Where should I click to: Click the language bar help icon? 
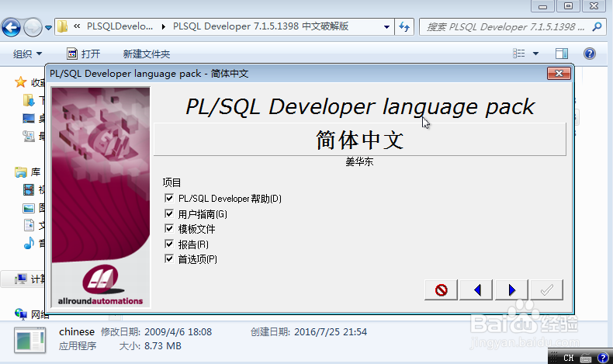603,357
